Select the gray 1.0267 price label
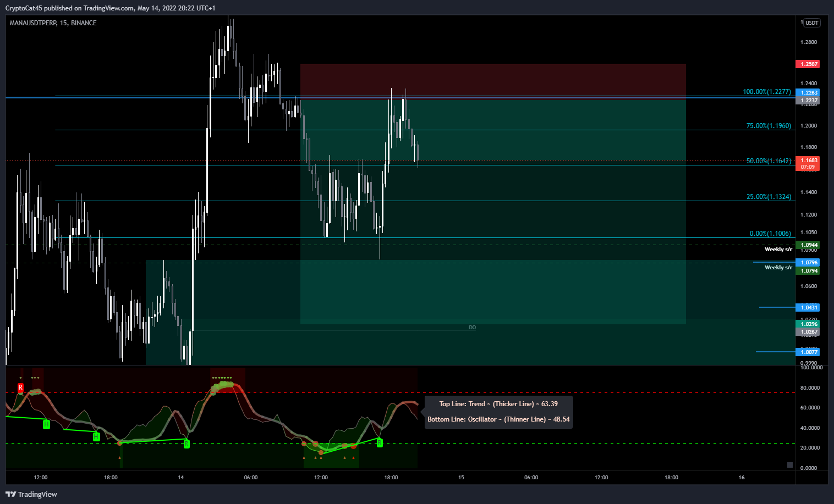This screenshot has width=834, height=504. tap(808, 332)
